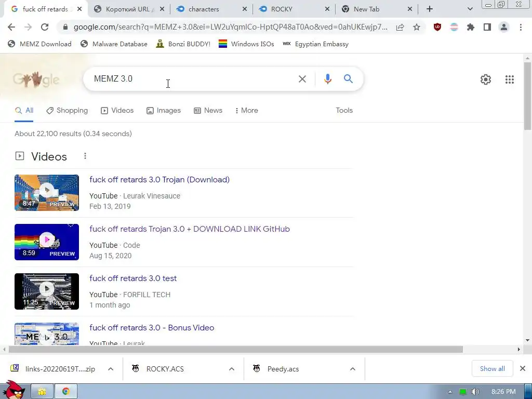This screenshot has height=399, width=532.
Task: Open the striped flag extension icon
Action: click(454, 27)
